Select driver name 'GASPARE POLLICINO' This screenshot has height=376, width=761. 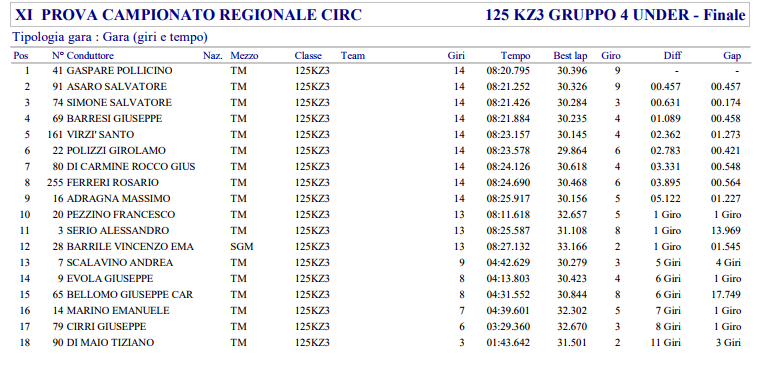coord(119,71)
